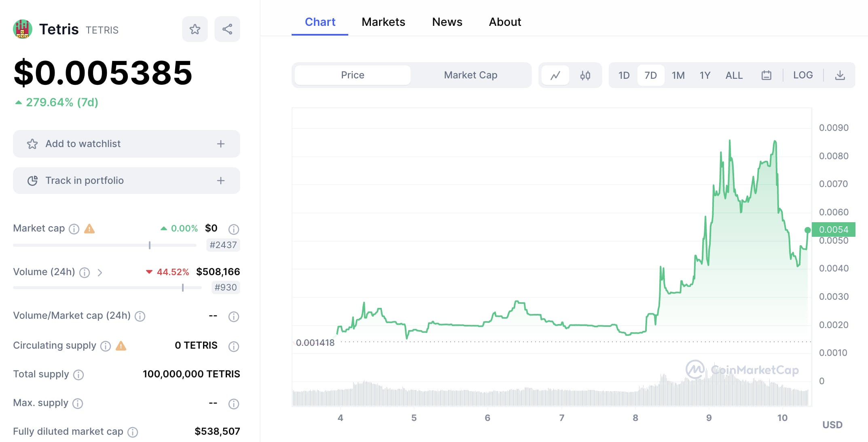Viewport: 868px width, 442px height.
Task: Select the ALL time range button
Action: pos(734,75)
